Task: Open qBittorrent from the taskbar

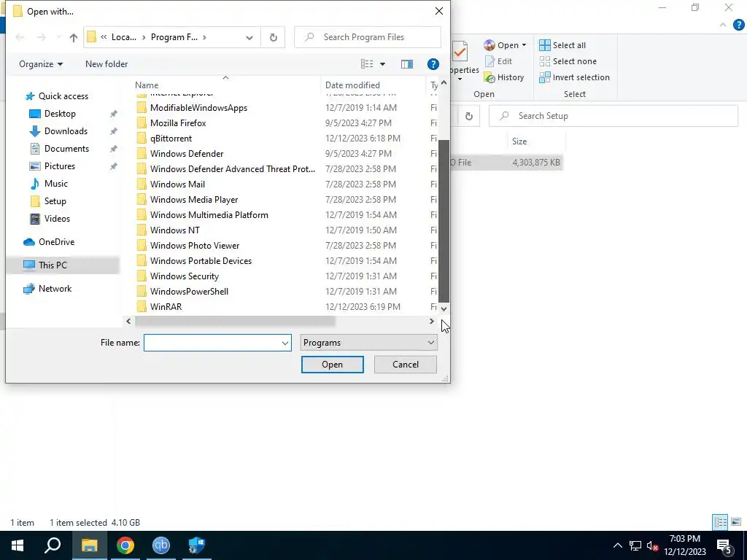Action: tap(161, 545)
